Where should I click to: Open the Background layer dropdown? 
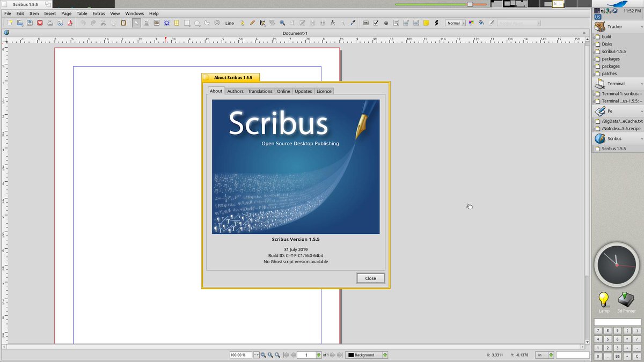point(367,355)
